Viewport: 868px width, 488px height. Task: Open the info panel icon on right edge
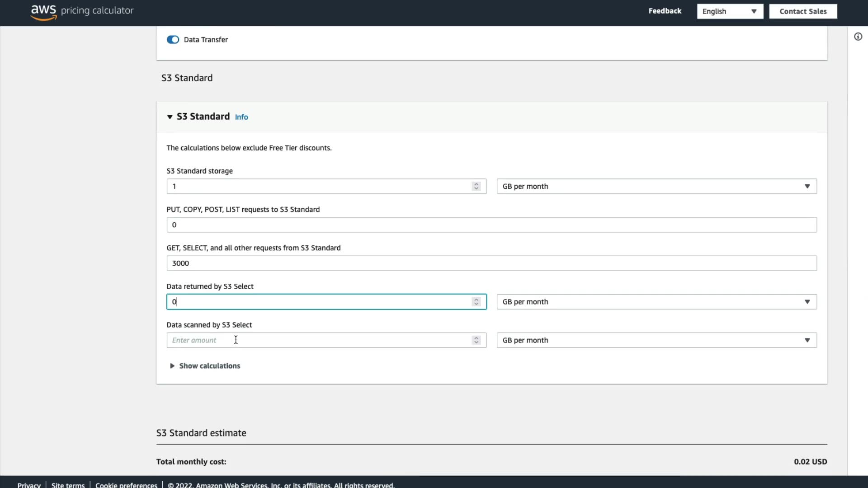click(x=858, y=37)
